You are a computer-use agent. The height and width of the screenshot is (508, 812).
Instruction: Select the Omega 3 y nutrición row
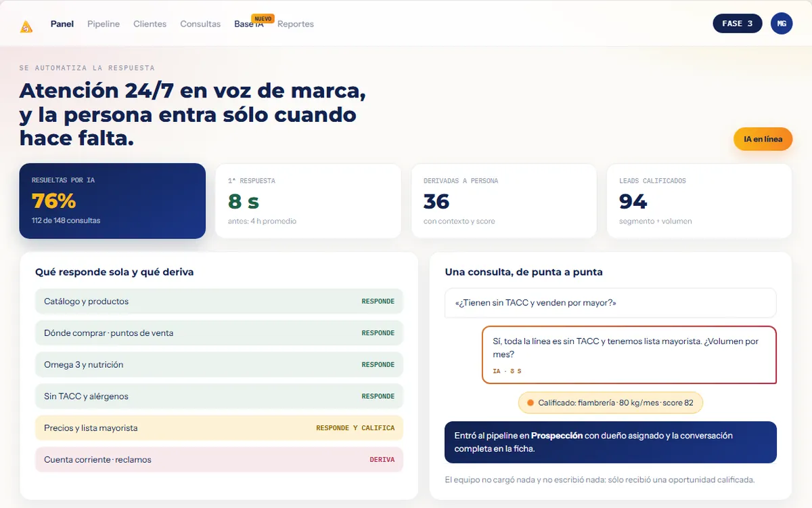(x=219, y=364)
